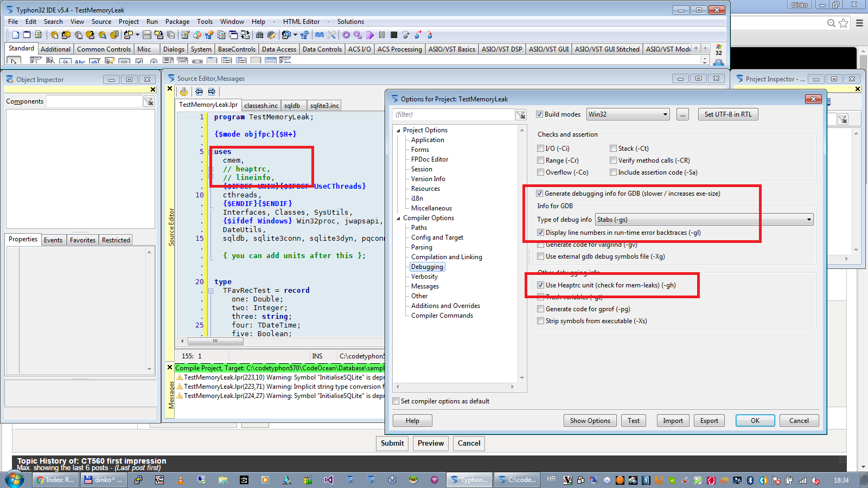Open Visual Studio from taskbar
868x488 pixels.
[328, 480]
